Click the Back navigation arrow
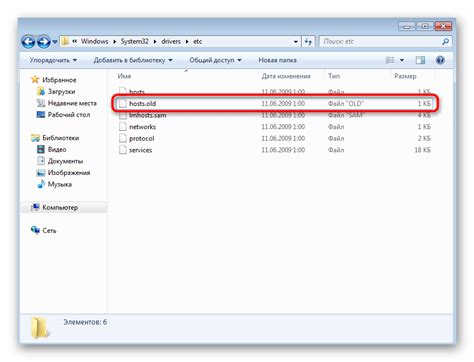The width and height of the screenshot is (474, 362). (x=28, y=42)
